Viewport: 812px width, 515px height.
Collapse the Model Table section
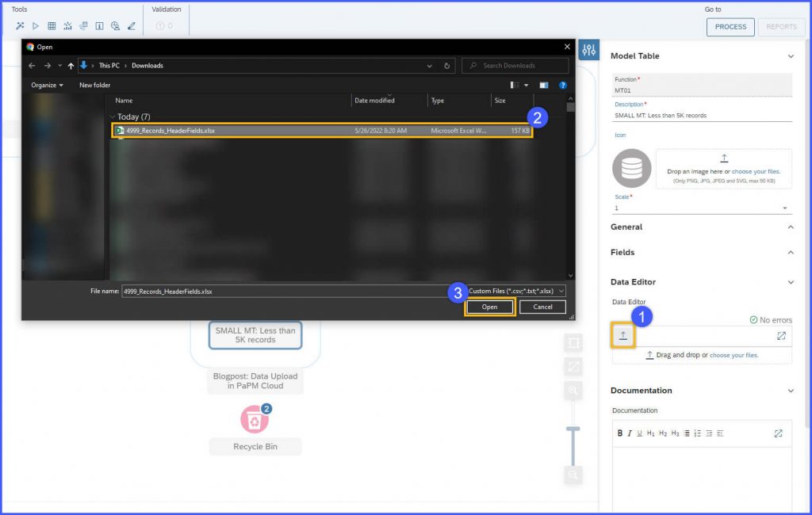(791, 56)
